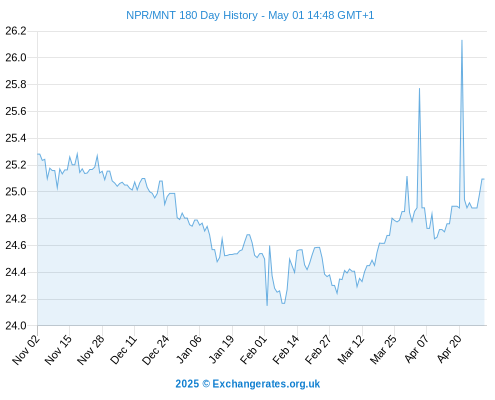Click the final data point at chart's right end

484,179
